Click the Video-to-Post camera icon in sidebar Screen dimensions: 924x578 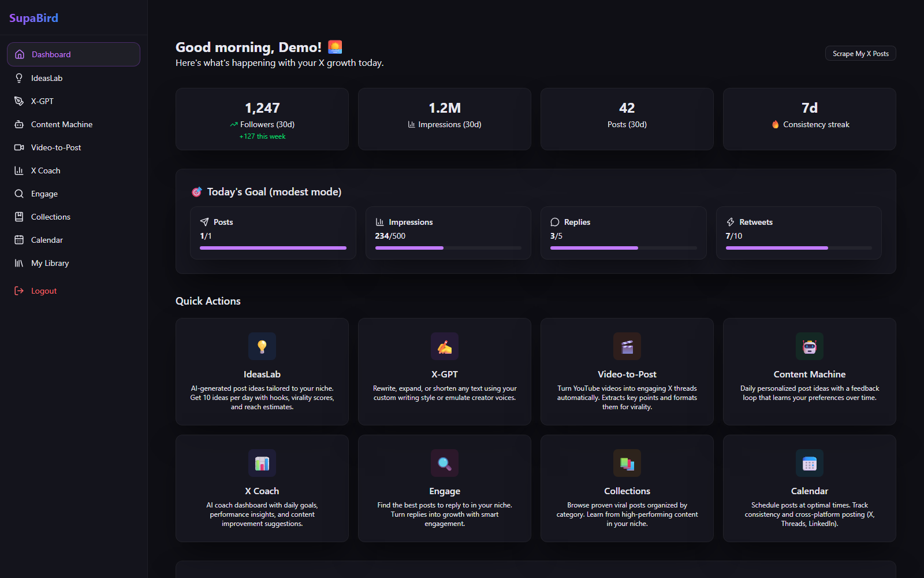(x=19, y=147)
